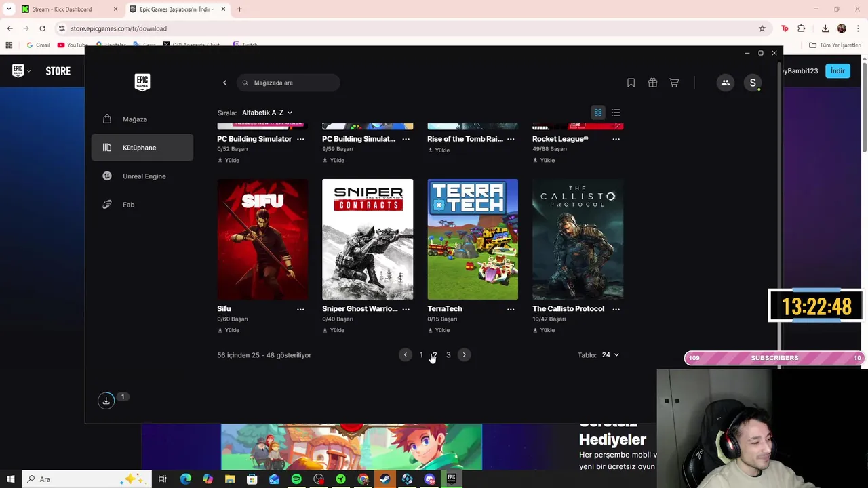Click Yükle under Sifu

pos(229,330)
